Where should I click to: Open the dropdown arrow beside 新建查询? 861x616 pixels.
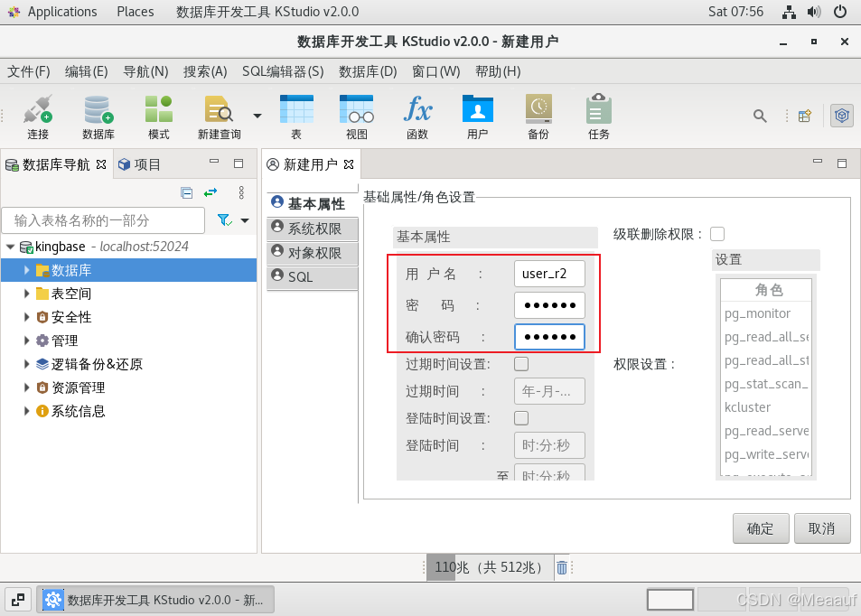click(257, 116)
